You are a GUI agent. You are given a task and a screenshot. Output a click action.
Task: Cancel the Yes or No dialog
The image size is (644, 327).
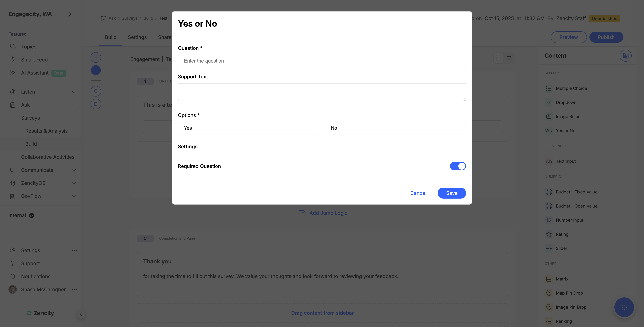click(x=418, y=193)
